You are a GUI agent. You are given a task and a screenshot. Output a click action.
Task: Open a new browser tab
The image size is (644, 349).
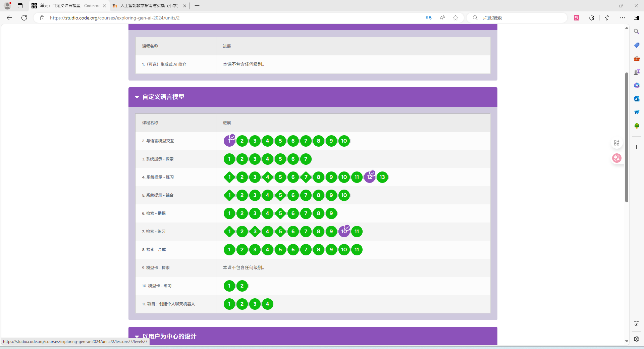click(197, 6)
